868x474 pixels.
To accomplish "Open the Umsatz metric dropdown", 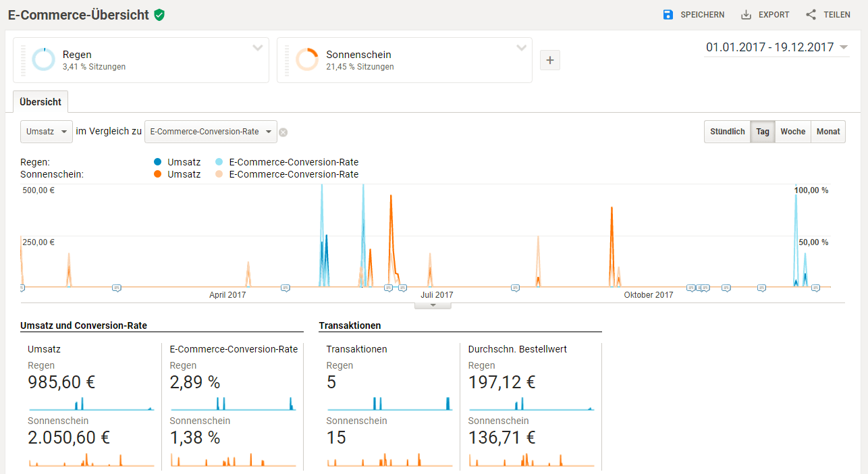I will coord(47,132).
